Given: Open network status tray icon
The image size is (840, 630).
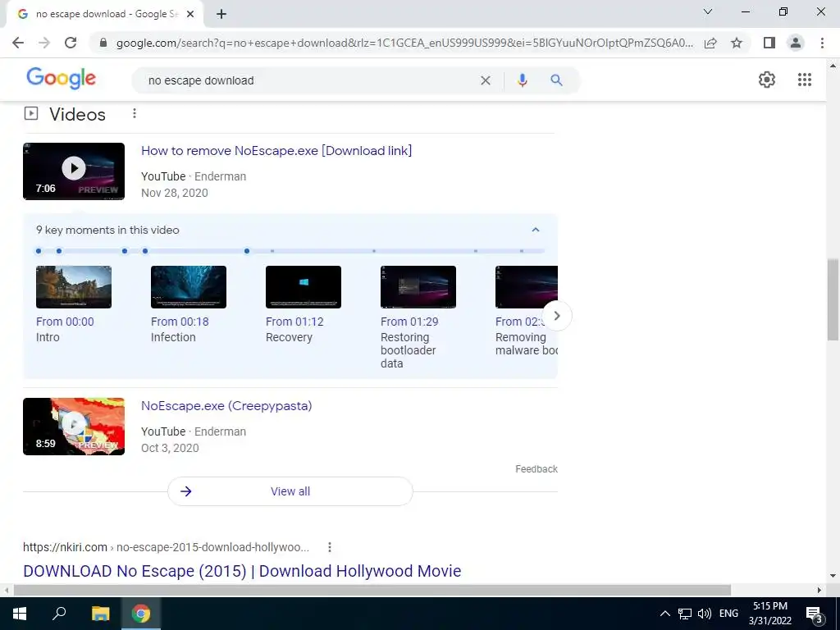Looking at the screenshot, I should coord(685,614).
